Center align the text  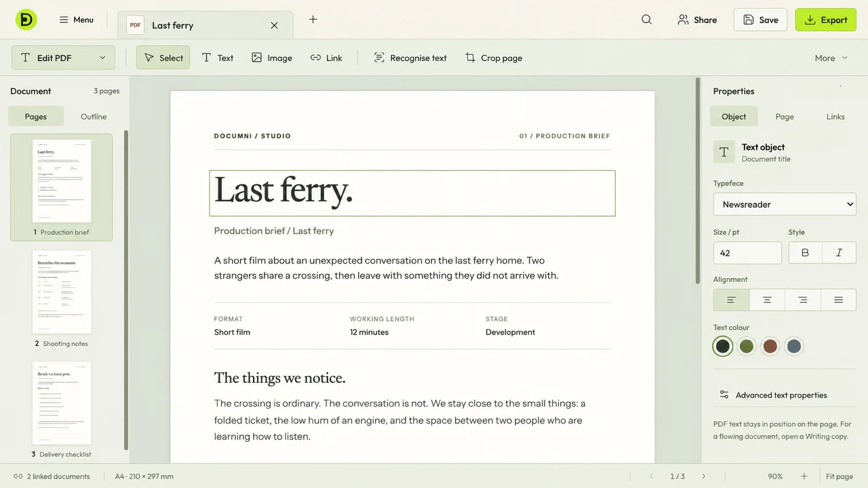pos(767,300)
